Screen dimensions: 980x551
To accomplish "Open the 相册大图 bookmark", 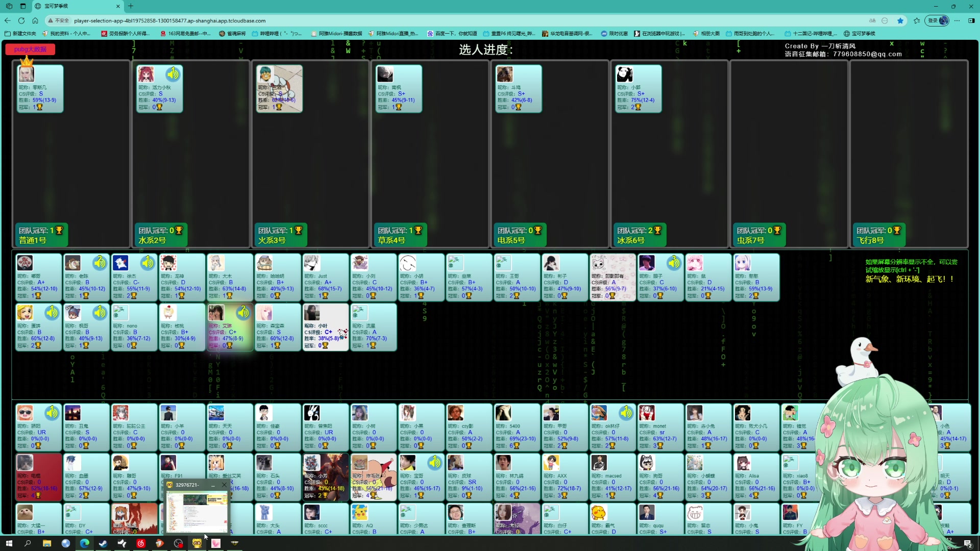I will pos(706,34).
